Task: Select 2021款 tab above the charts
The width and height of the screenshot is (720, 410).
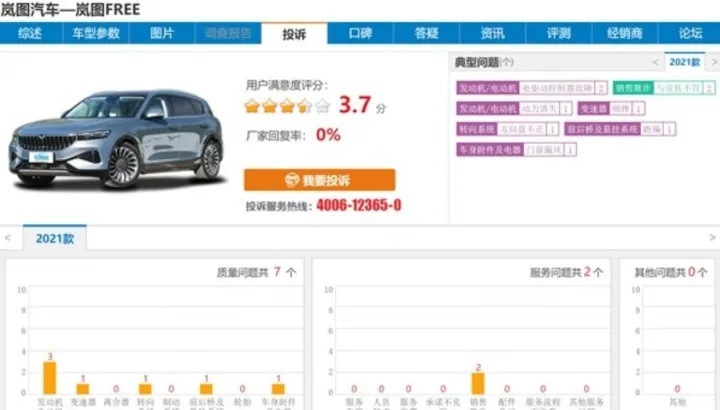Action: point(55,238)
